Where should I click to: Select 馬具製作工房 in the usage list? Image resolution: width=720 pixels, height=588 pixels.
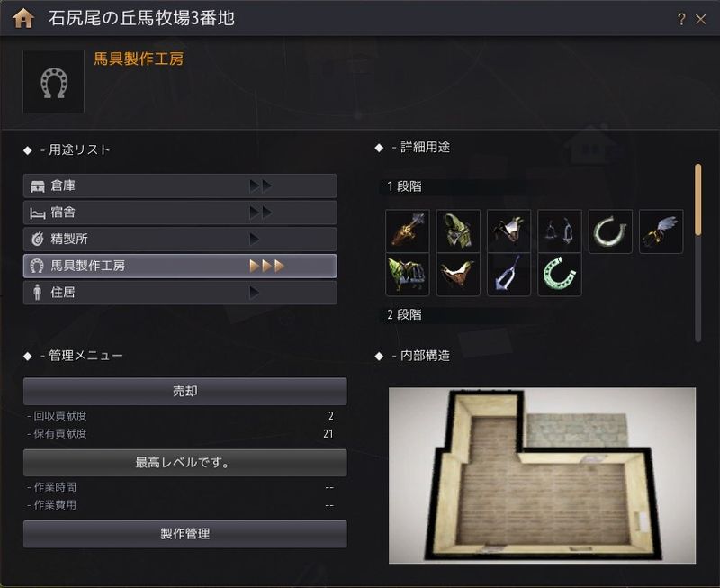tap(180, 266)
